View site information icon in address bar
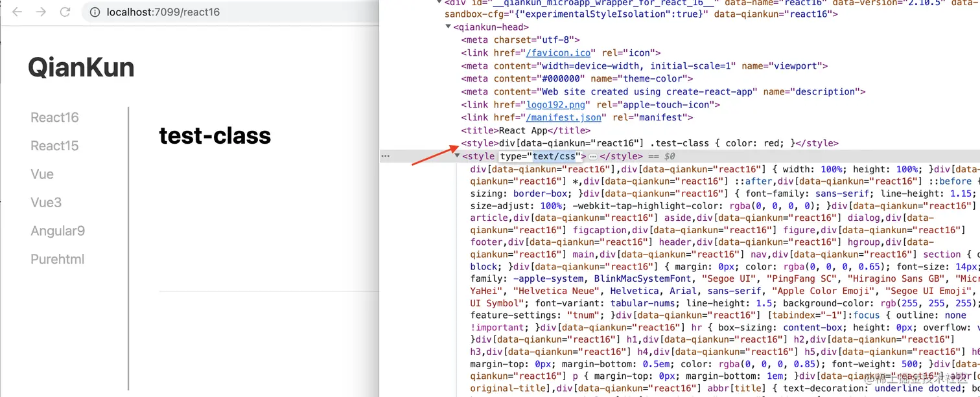This screenshot has width=980, height=397. click(95, 12)
